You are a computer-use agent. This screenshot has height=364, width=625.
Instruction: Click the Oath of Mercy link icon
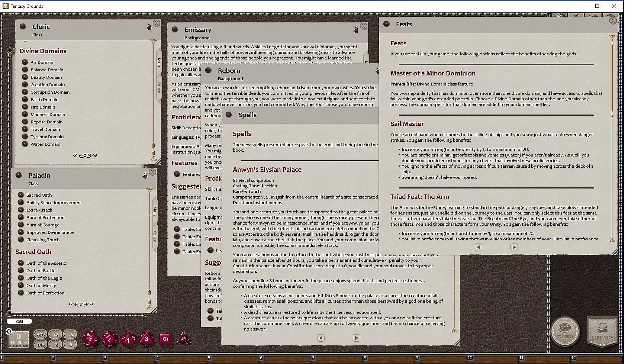pos(21,285)
